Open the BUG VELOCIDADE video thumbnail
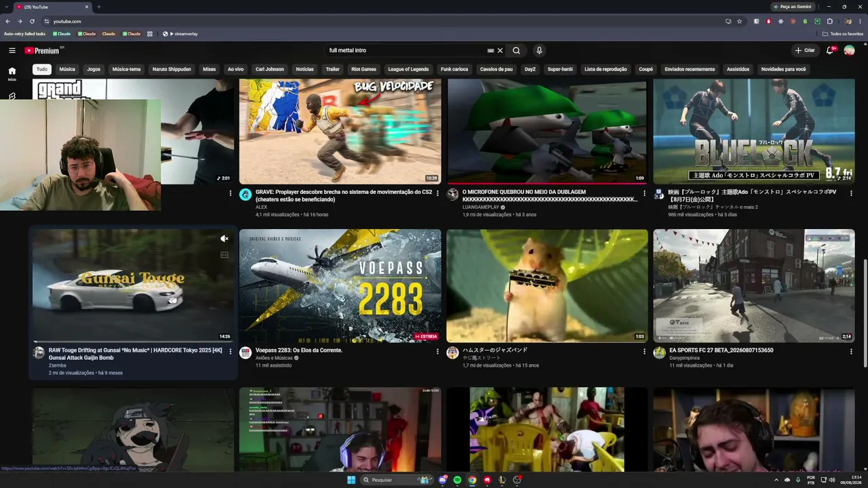Image resolution: width=868 pixels, height=488 pixels. [x=340, y=131]
